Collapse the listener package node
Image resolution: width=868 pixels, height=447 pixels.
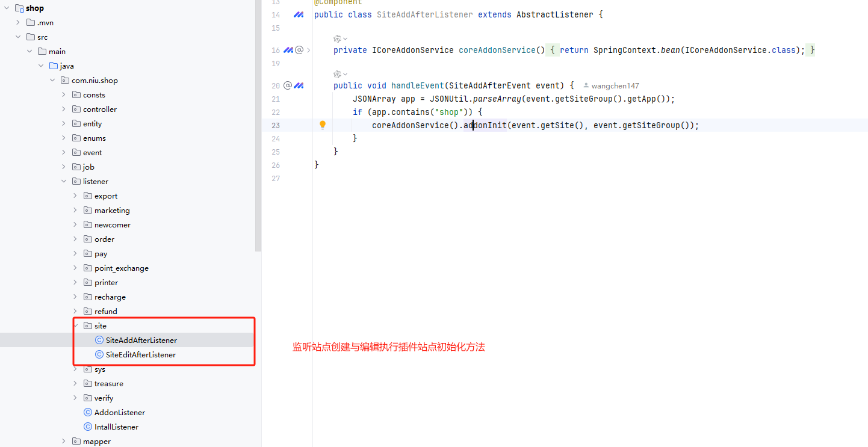[64, 182]
